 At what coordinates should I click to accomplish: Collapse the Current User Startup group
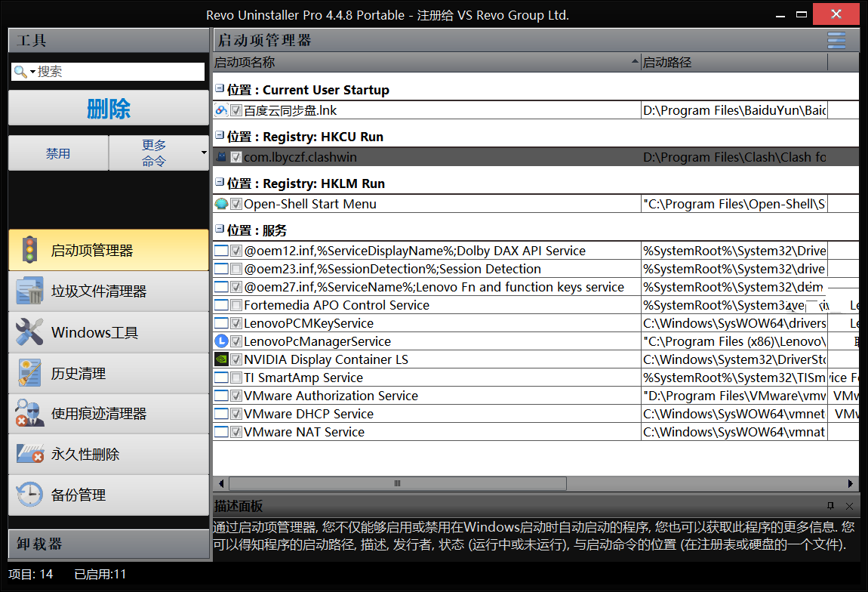coord(220,89)
